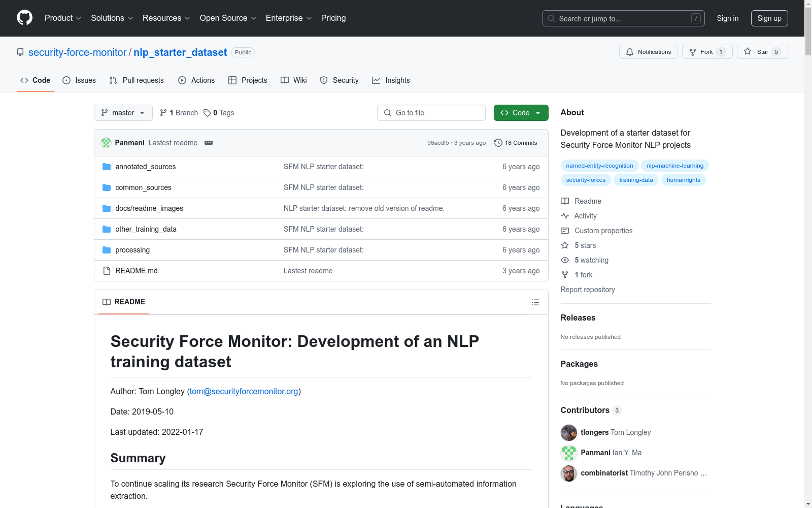Viewport: 812px width, 508px height.
Task: Click the Go to file search box
Action: [431, 113]
